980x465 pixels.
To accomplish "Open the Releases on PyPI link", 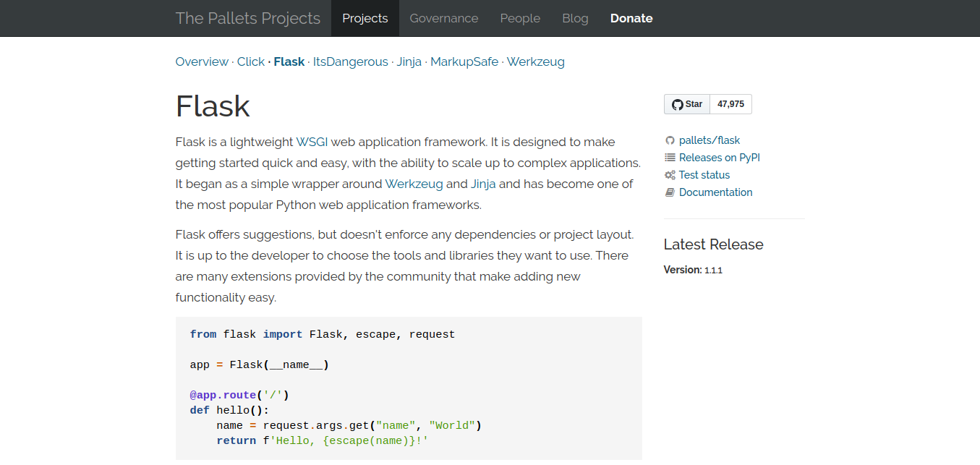I will 720,158.
